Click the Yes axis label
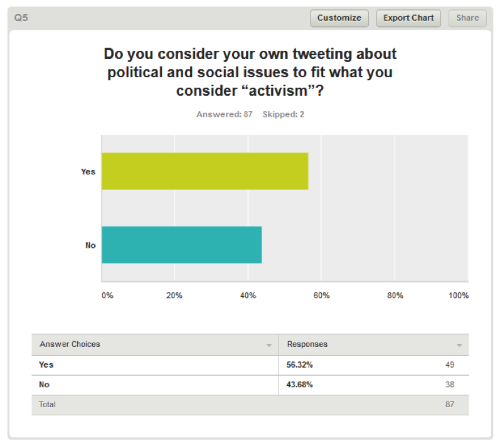500x448 pixels. [88, 172]
